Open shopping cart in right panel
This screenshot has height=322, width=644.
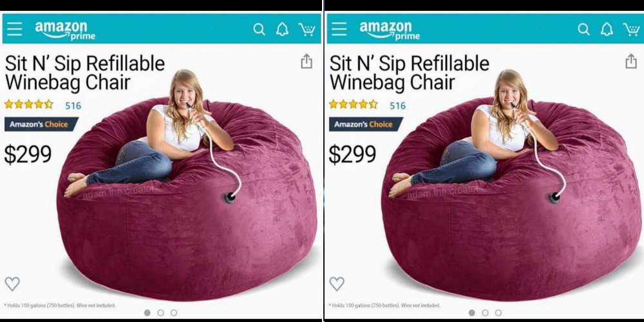[x=631, y=30]
